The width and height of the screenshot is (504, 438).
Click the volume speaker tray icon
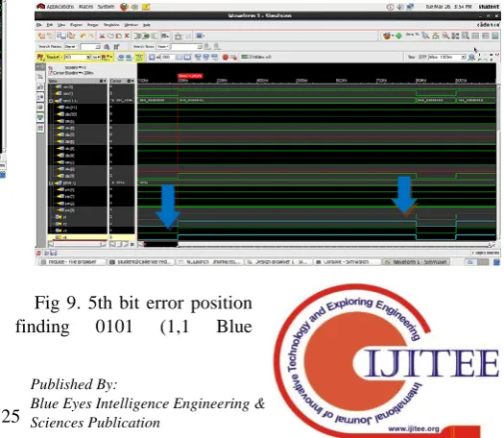click(x=400, y=7)
